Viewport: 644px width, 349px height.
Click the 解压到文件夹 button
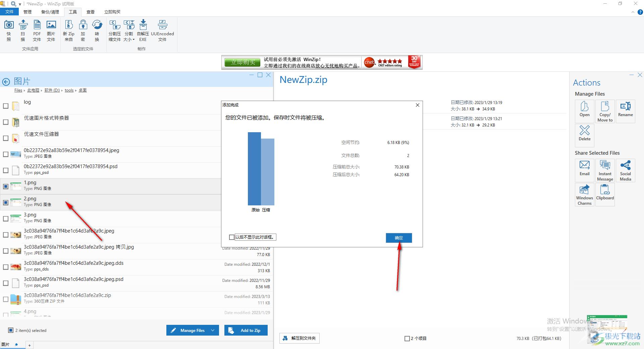[x=299, y=338]
